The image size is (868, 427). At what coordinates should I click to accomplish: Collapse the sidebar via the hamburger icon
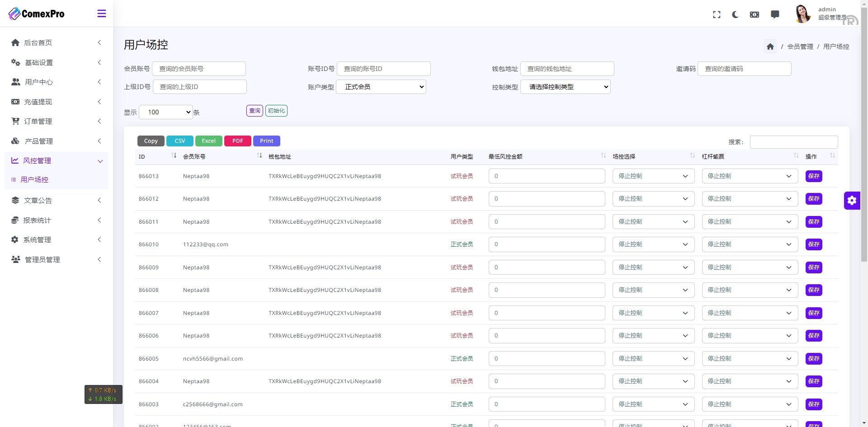point(102,14)
